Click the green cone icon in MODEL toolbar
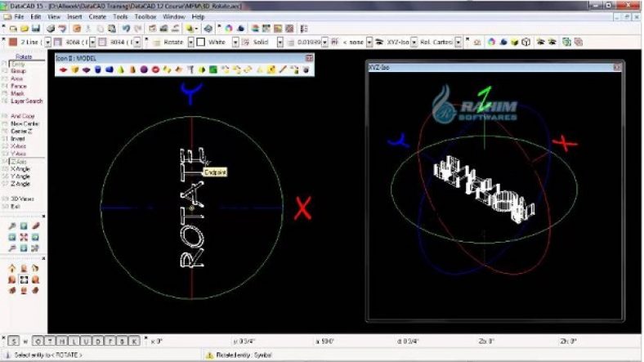Viewport: 644px width, 362px height. click(120, 69)
